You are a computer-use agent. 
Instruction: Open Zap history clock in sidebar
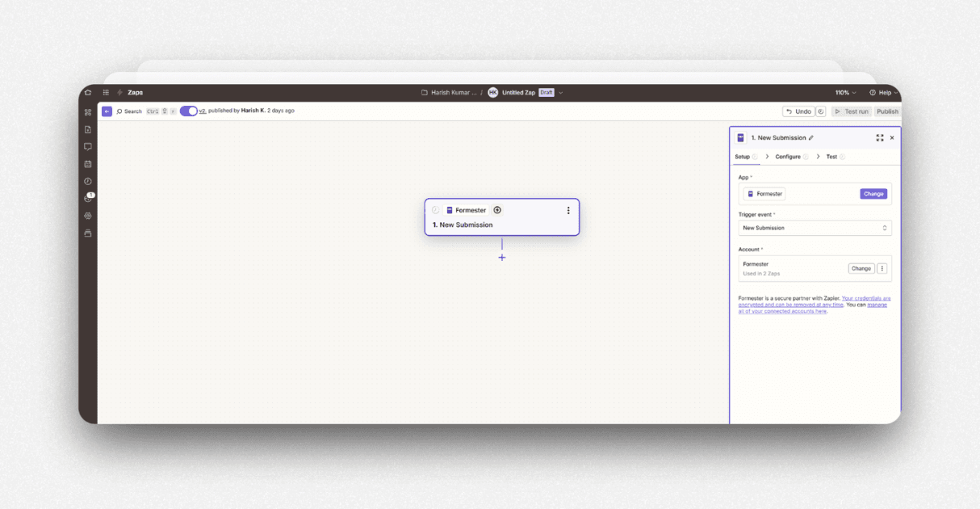pos(88,181)
